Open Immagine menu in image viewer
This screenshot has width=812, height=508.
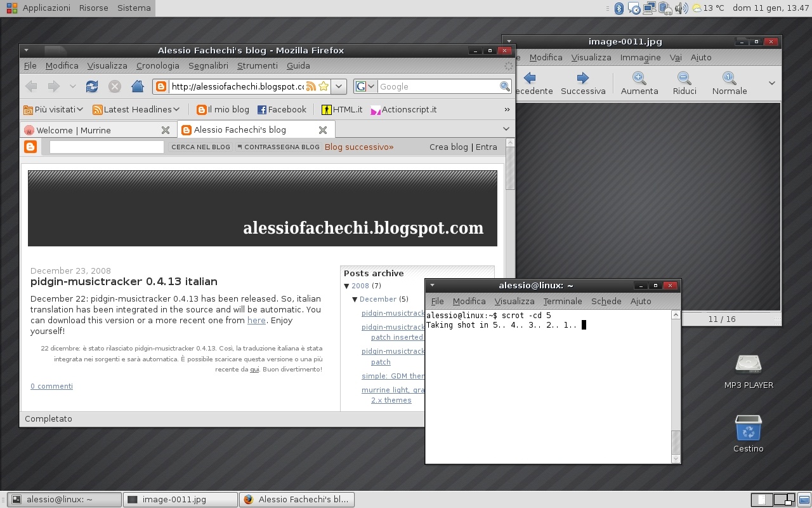[x=641, y=57]
